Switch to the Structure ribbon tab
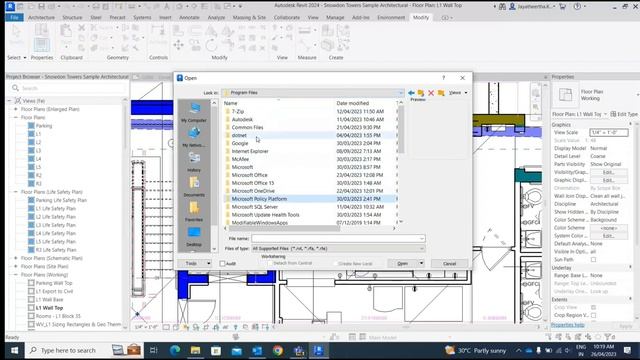The height and width of the screenshot is (360, 640). [72, 18]
